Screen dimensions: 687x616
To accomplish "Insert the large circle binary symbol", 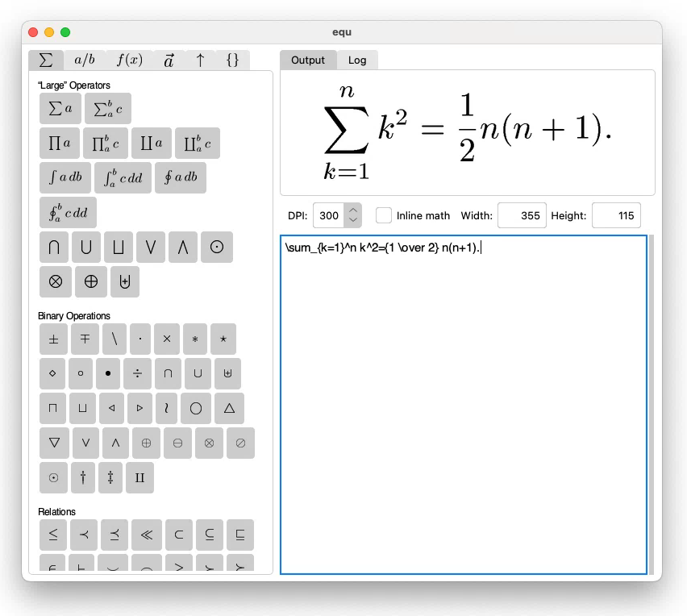I will tap(196, 408).
